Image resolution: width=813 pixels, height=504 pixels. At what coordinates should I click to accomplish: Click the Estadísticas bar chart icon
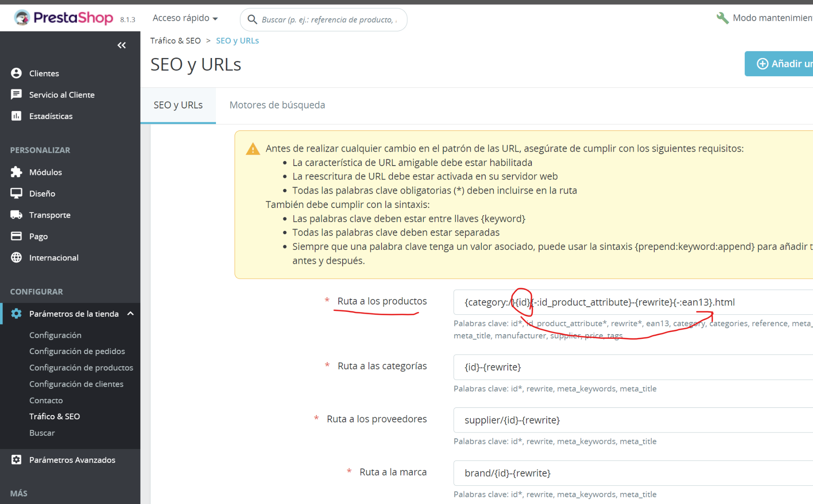[16, 116]
